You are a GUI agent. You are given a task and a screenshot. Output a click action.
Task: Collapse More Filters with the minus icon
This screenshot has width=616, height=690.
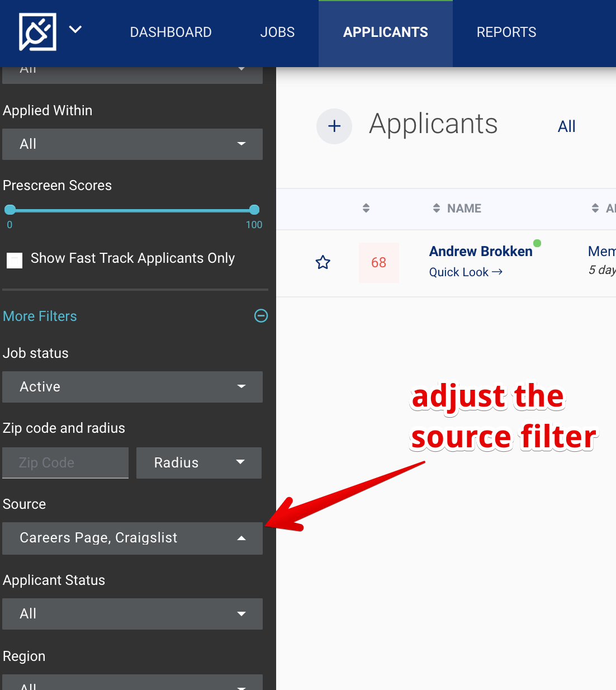260,316
